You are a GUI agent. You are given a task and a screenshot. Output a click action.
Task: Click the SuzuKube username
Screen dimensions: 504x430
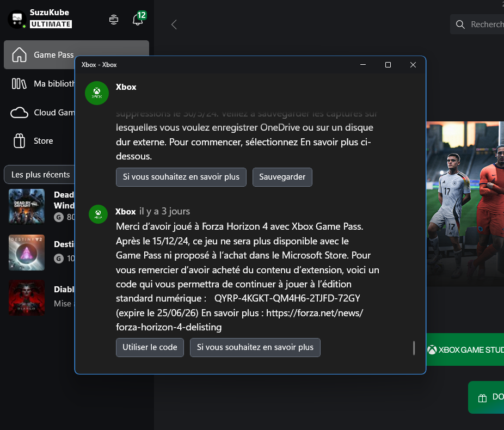tap(50, 13)
